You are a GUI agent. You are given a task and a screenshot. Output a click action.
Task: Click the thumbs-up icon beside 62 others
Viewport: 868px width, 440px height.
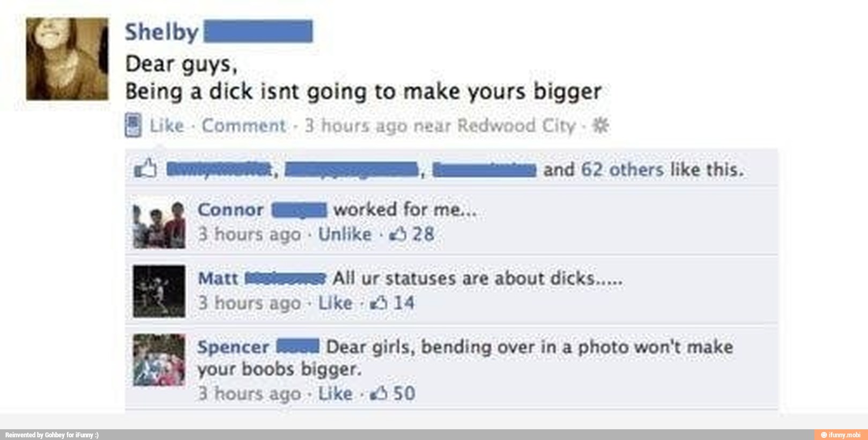point(145,168)
